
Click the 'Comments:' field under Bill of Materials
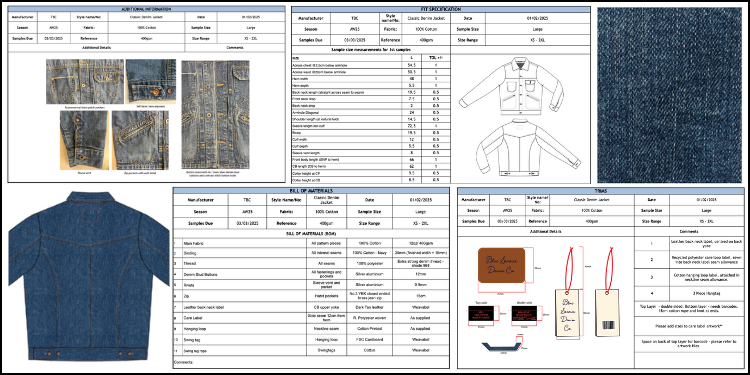point(311,363)
